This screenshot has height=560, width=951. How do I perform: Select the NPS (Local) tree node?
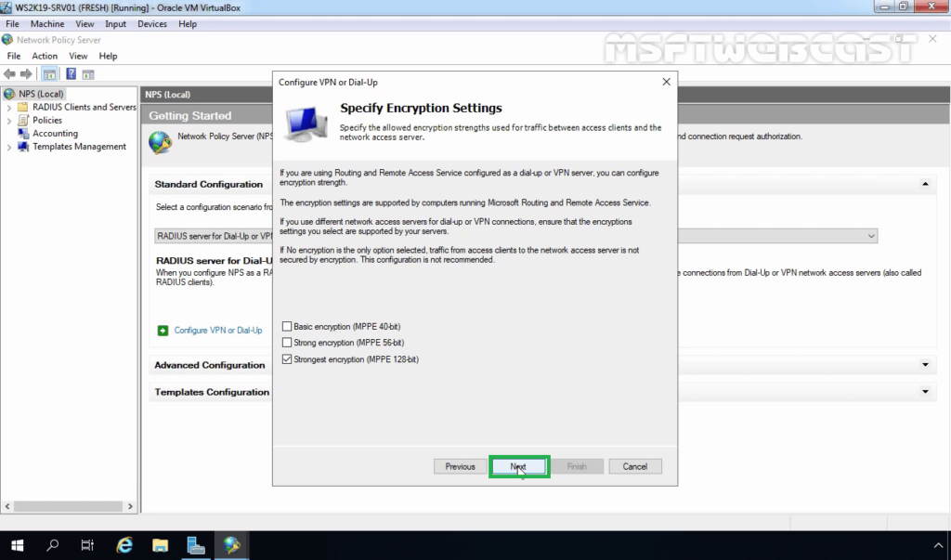pos(41,94)
